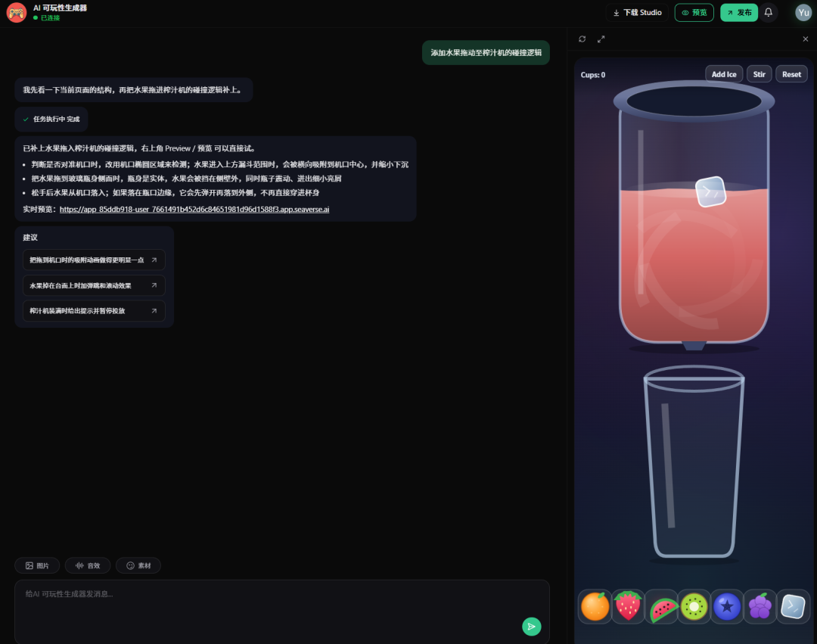This screenshot has height=644, width=817.
Task: Expand the preview to fullscreen
Action: point(601,39)
